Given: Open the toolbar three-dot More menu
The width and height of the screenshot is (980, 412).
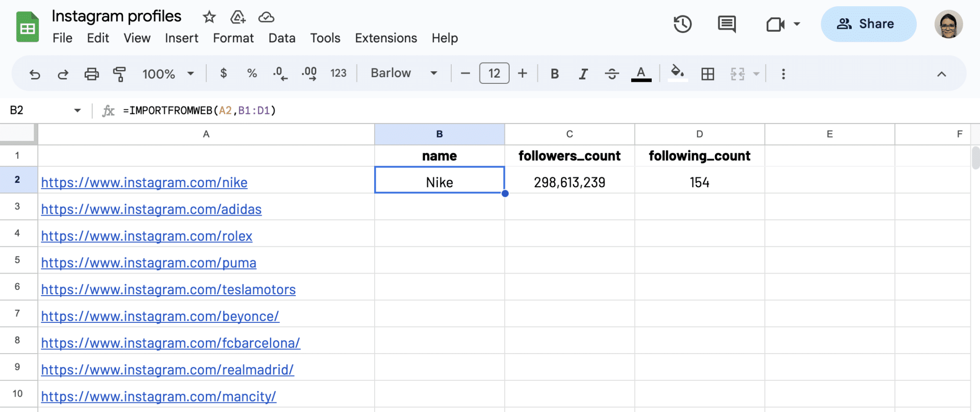Looking at the screenshot, I should tap(783, 74).
